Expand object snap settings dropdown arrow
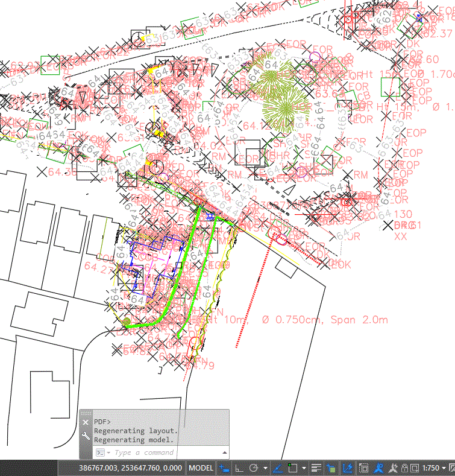 (304, 468)
